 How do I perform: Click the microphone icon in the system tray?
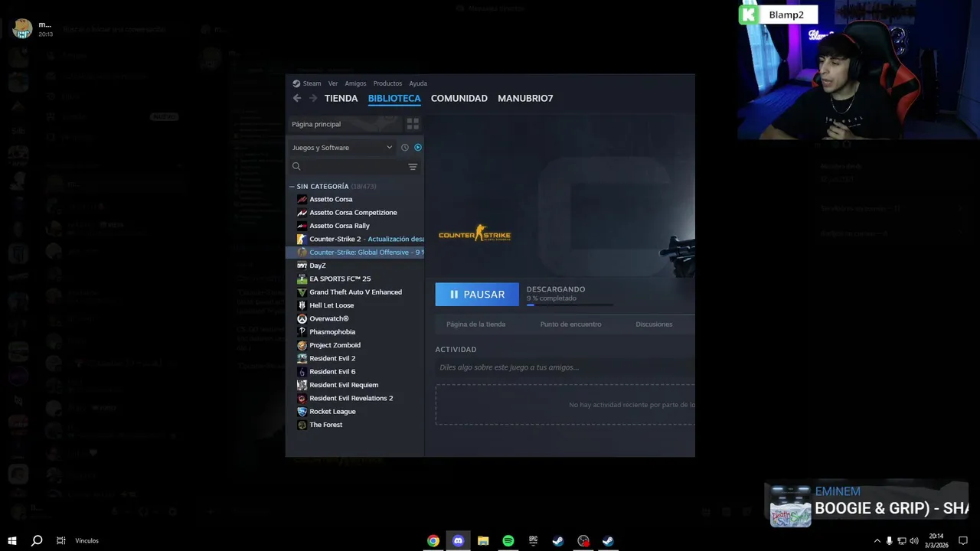889,541
